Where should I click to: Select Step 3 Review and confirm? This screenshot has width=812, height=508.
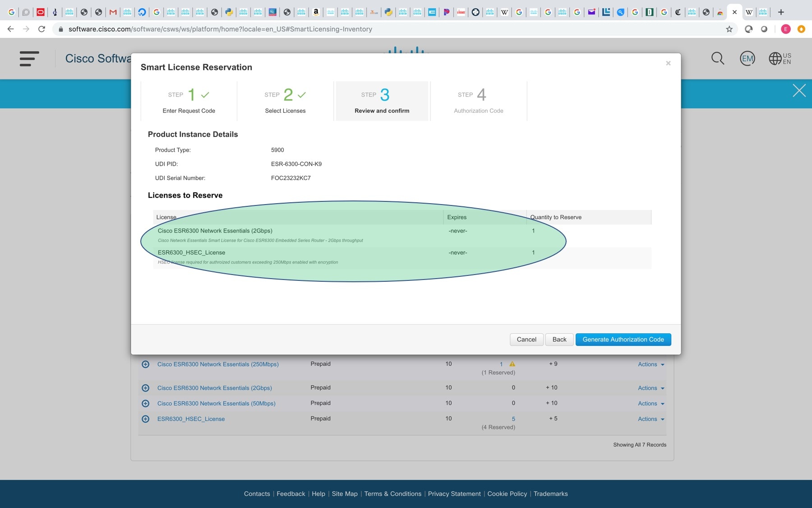coord(382,101)
